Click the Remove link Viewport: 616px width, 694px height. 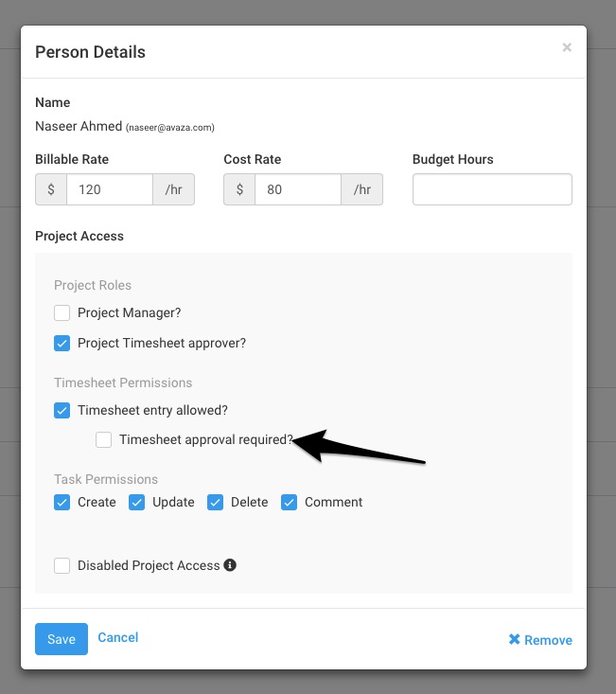pyautogui.click(x=548, y=640)
